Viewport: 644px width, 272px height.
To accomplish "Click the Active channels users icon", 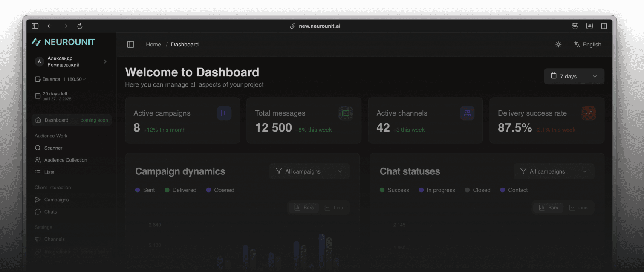I will pyautogui.click(x=467, y=113).
